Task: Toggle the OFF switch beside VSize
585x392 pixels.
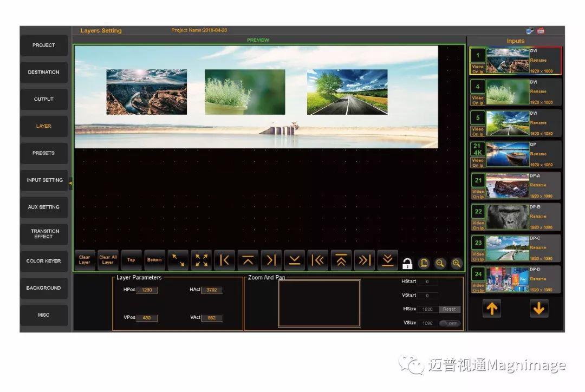Action: tap(449, 323)
